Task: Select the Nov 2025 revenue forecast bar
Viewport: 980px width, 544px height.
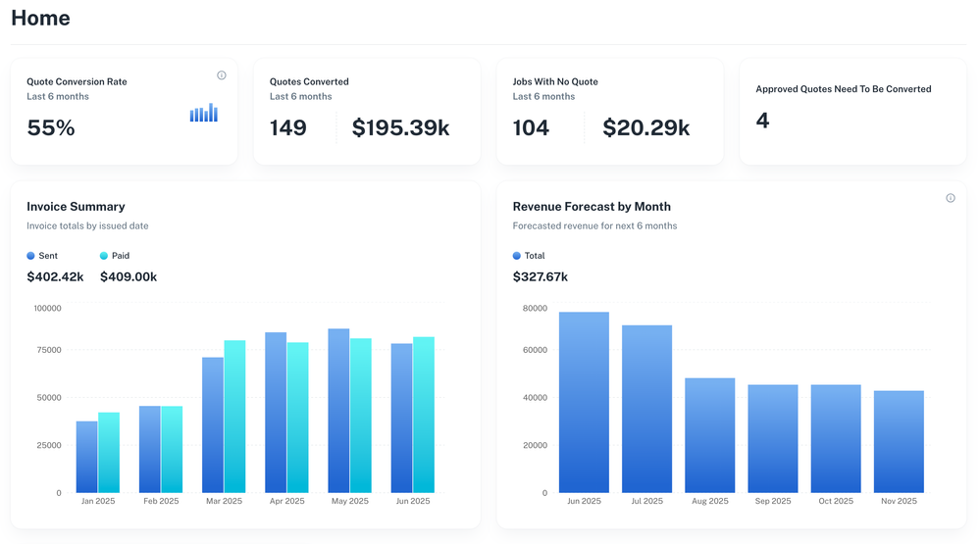Action: pos(899,441)
